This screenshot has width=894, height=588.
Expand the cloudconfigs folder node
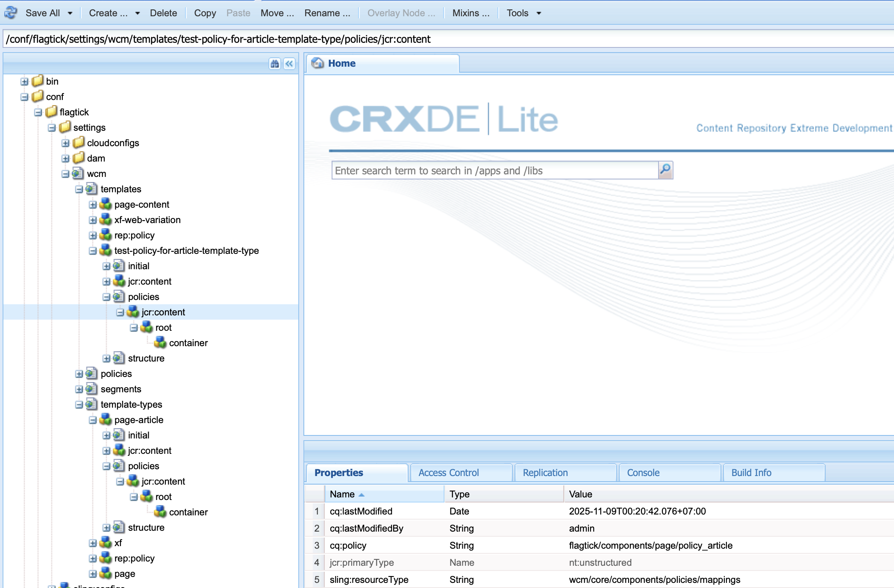[x=65, y=143]
